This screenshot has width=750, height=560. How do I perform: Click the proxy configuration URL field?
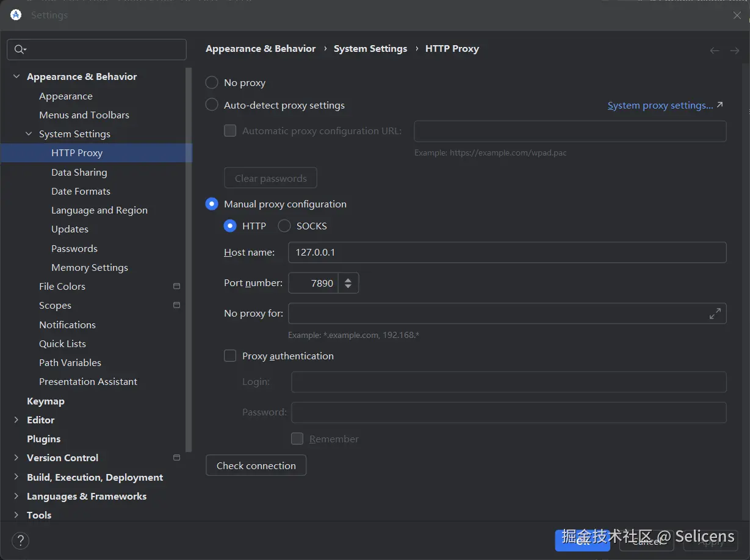point(570,131)
